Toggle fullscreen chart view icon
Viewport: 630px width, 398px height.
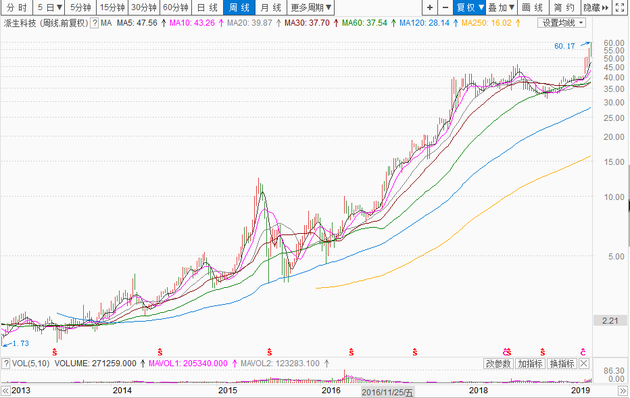click(620, 7)
